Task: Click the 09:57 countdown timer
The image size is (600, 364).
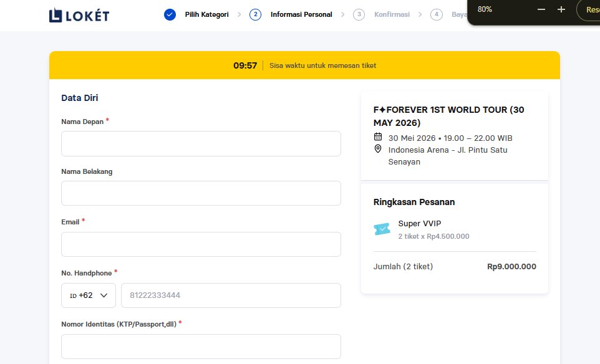Action: pyautogui.click(x=245, y=65)
